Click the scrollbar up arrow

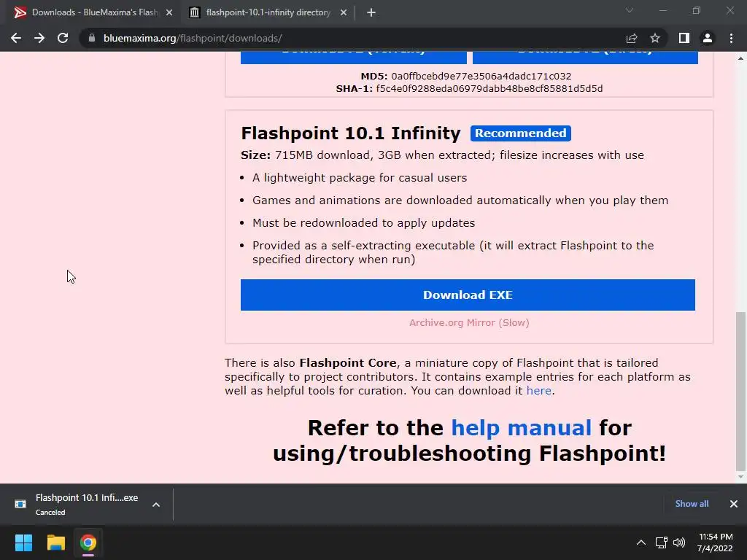tap(740, 58)
